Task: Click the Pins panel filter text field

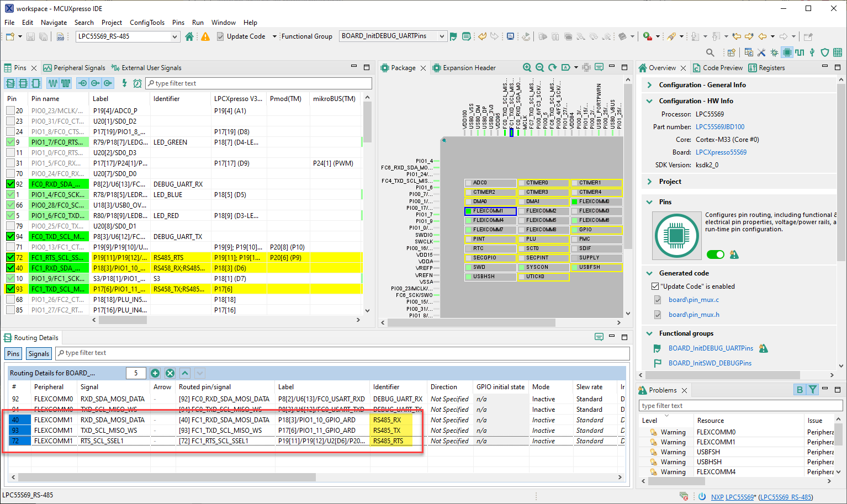Action: pos(260,83)
